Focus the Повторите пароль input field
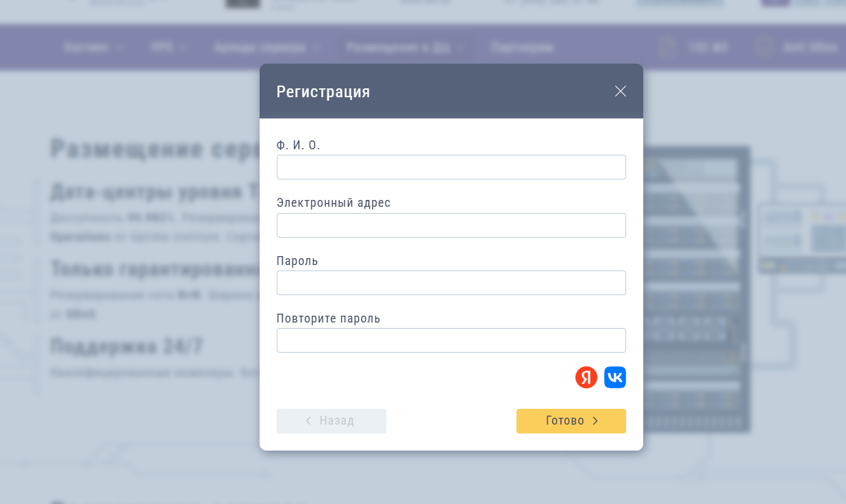 click(x=451, y=340)
